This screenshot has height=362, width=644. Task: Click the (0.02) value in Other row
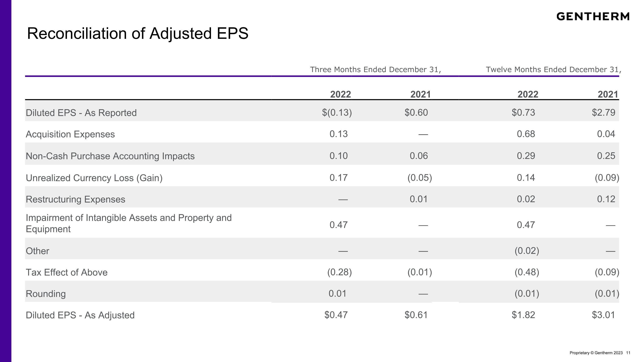(x=527, y=251)
